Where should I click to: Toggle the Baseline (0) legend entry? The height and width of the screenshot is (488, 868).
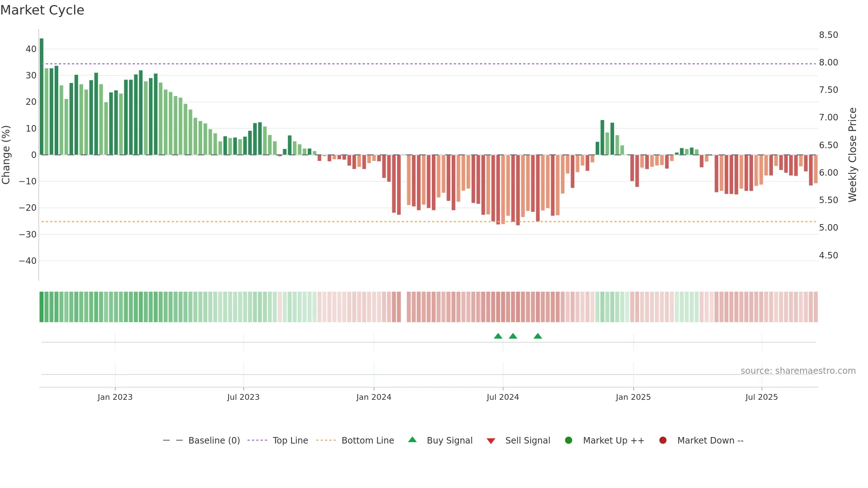(201, 440)
